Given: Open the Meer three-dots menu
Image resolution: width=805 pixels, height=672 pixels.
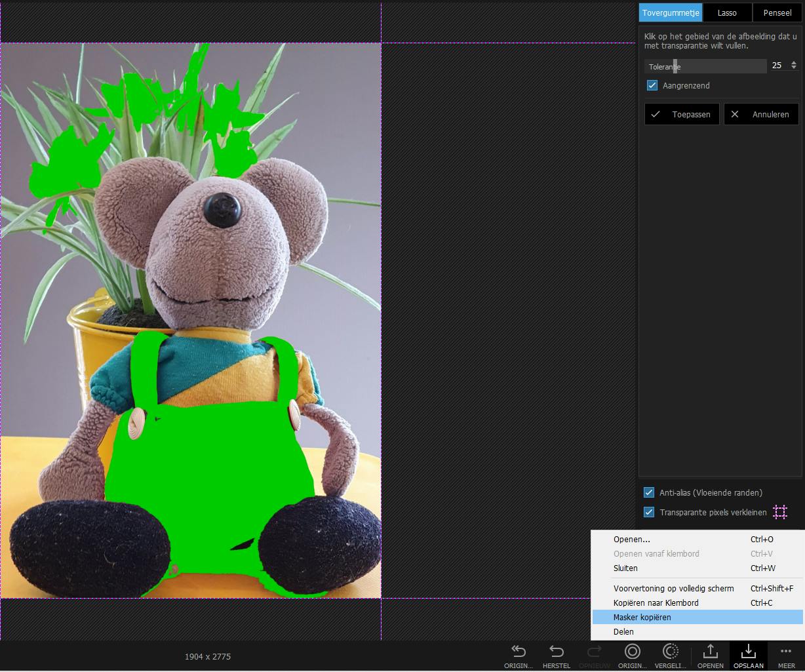Looking at the screenshot, I should coord(786,652).
